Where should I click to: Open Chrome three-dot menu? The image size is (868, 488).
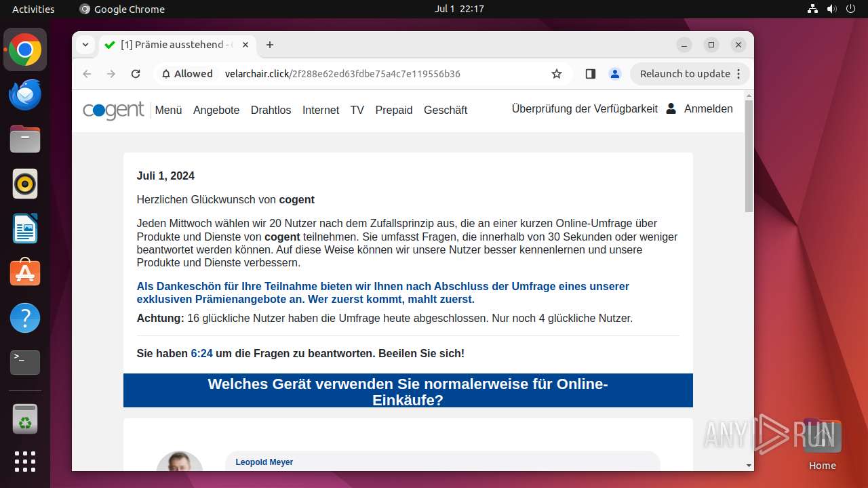[739, 74]
